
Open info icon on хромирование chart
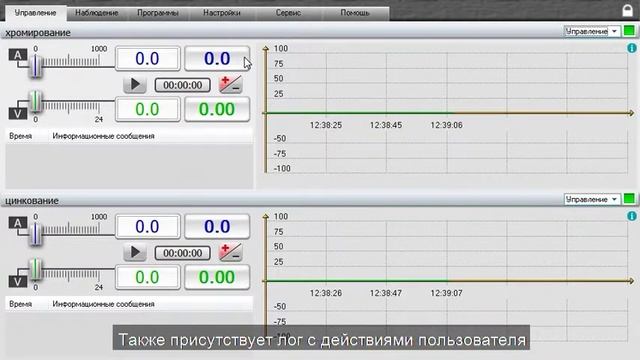[x=632, y=48]
